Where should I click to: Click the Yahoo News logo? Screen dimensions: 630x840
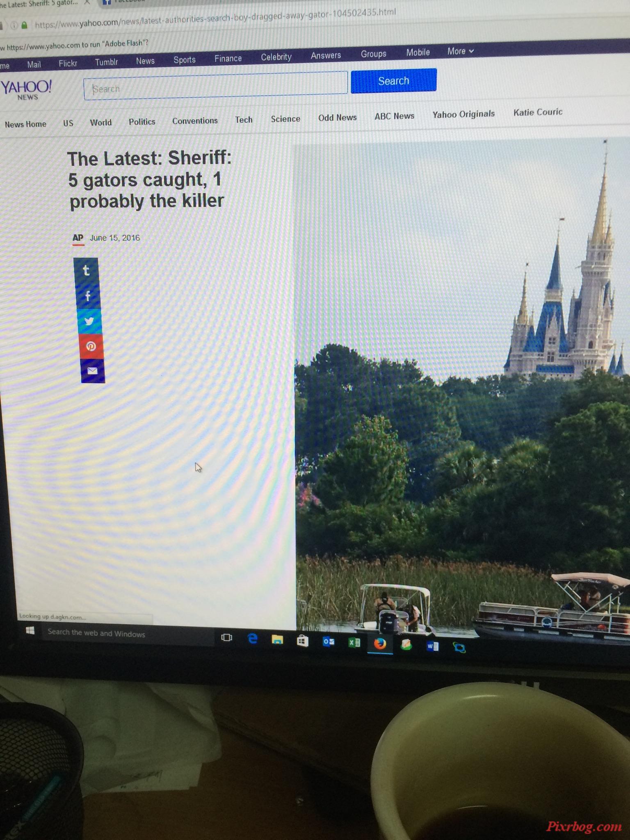(26, 89)
